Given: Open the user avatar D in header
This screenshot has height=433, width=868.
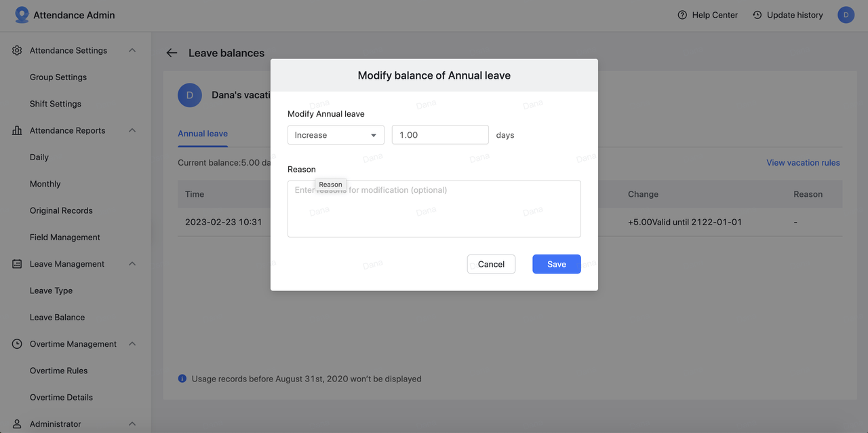Looking at the screenshot, I should [x=846, y=15].
